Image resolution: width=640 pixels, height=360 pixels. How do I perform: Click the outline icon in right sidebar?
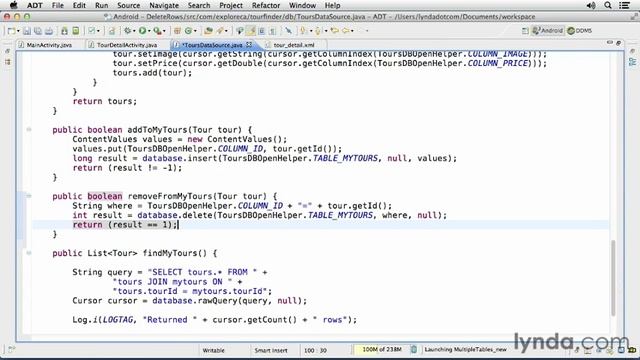[x=632, y=62]
